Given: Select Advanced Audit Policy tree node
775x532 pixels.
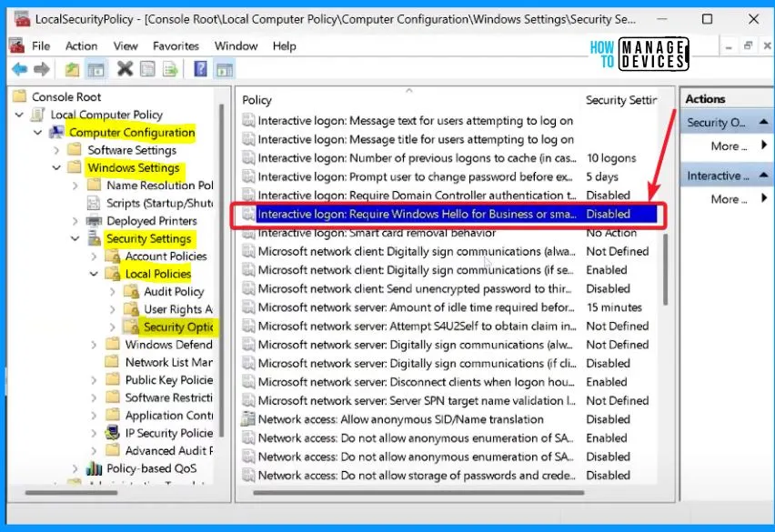Looking at the screenshot, I should click(x=169, y=450).
